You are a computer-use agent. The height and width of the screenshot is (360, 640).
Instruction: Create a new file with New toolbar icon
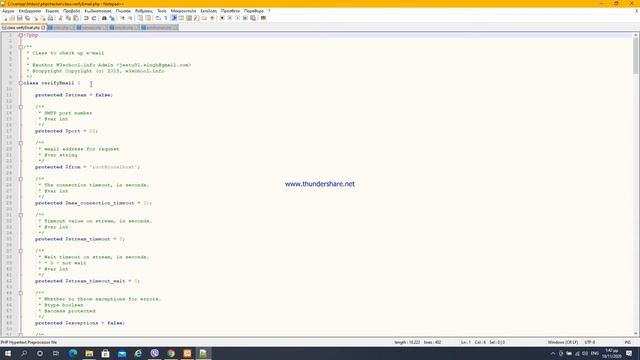point(5,18)
